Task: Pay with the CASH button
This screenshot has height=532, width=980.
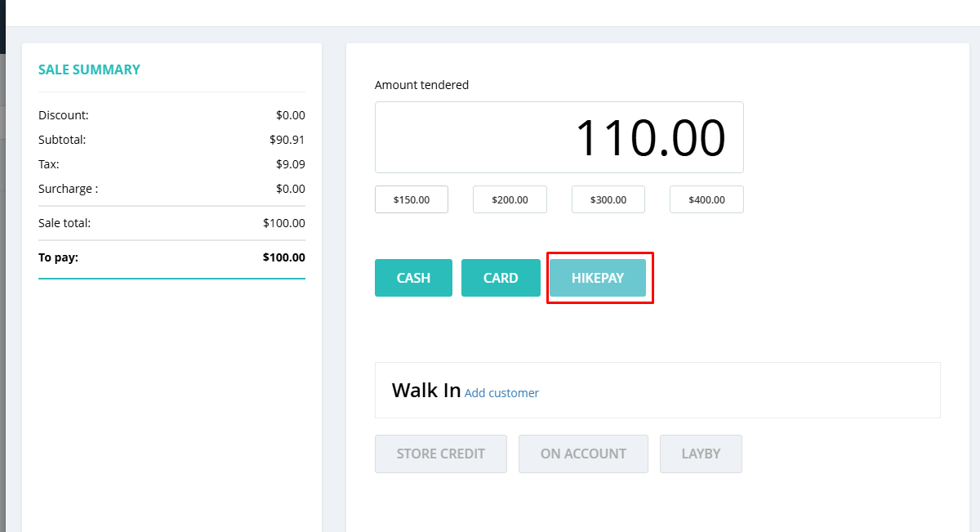Action: pos(413,278)
